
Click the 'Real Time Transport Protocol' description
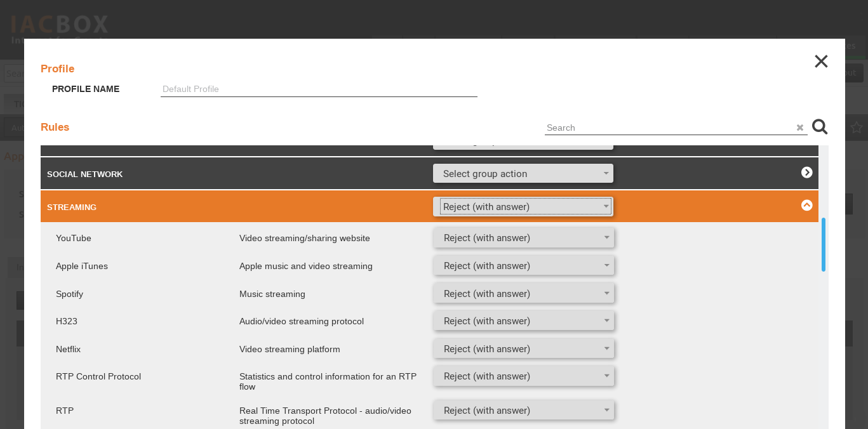[325, 416]
